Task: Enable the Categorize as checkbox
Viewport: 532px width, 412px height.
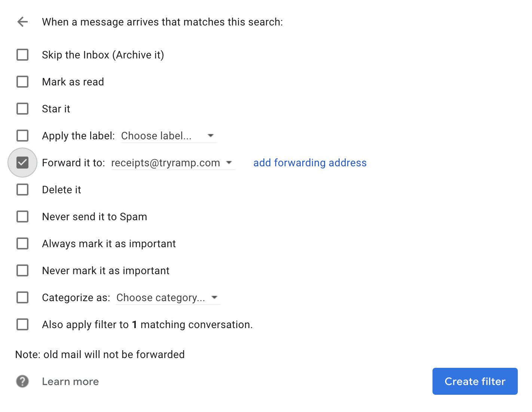Action: point(22,297)
